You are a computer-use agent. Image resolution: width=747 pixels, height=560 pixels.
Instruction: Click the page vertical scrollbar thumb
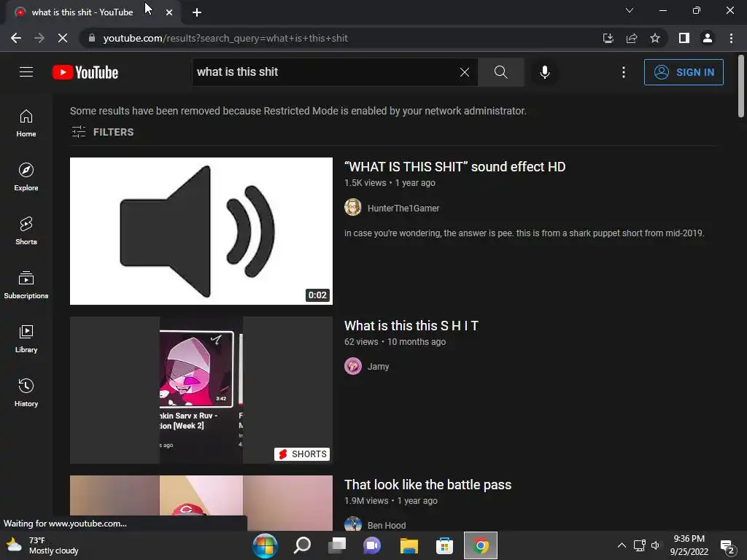click(x=741, y=86)
